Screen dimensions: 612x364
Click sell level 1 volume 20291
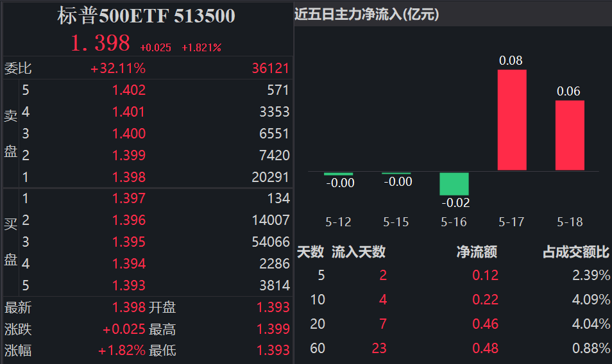coord(271,176)
